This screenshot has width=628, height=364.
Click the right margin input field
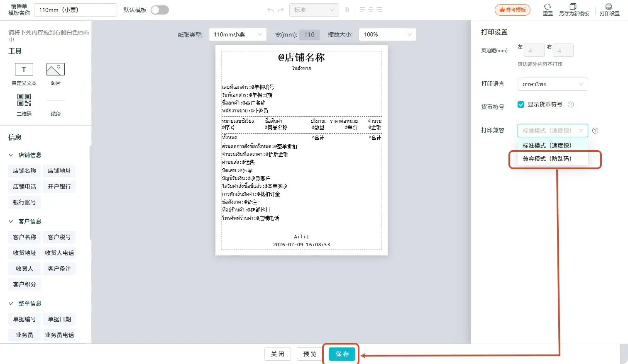(x=563, y=50)
